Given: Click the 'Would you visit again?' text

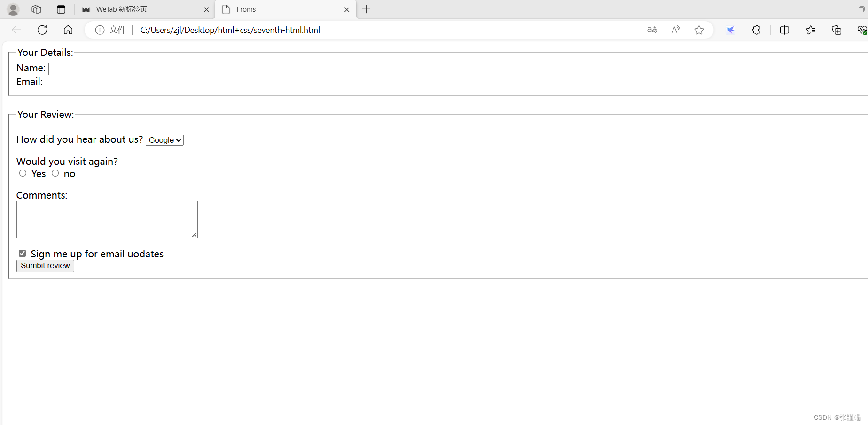Looking at the screenshot, I should 67,162.
